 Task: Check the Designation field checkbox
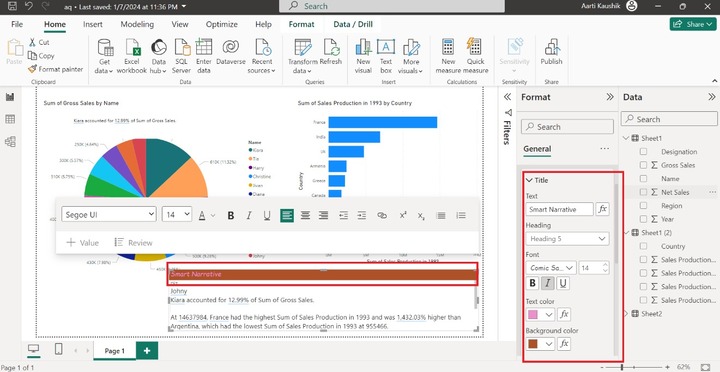(643, 152)
